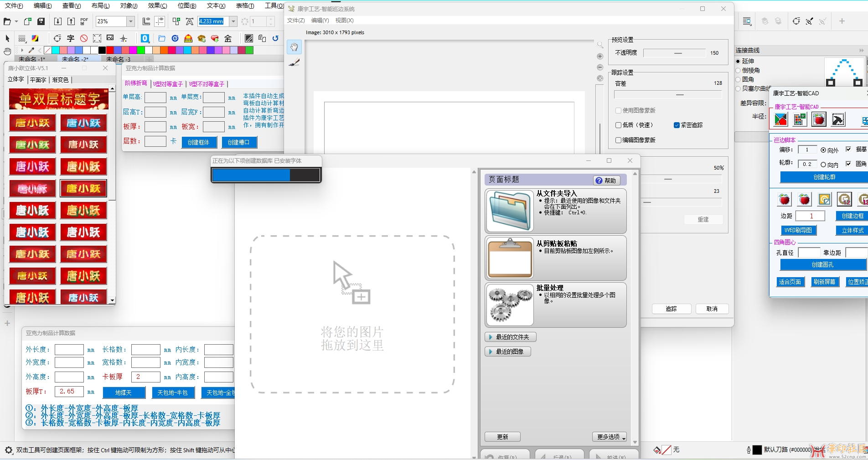This screenshot has width=868, height=460.
Task: Select the 向外 radio button
Action: tap(823, 150)
